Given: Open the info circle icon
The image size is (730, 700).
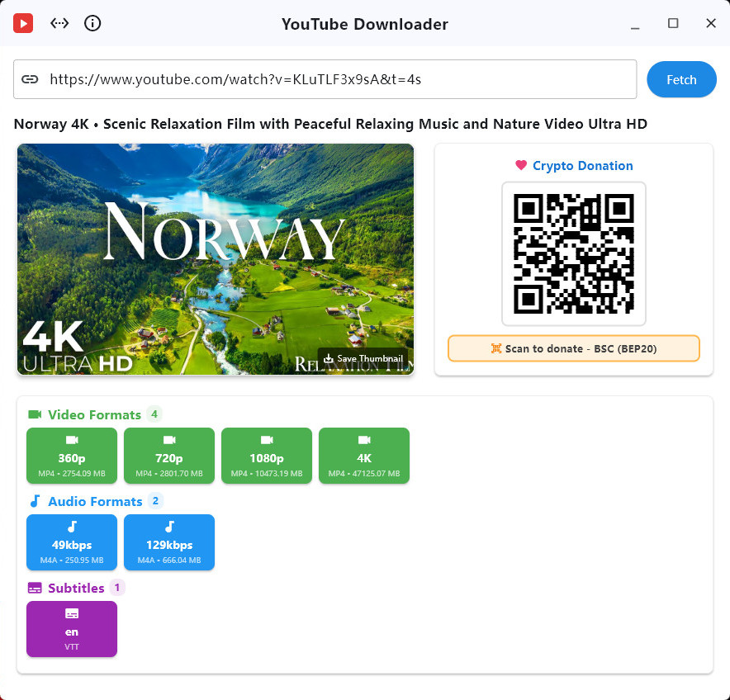Looking at the screenshot, I should (92, 23).
